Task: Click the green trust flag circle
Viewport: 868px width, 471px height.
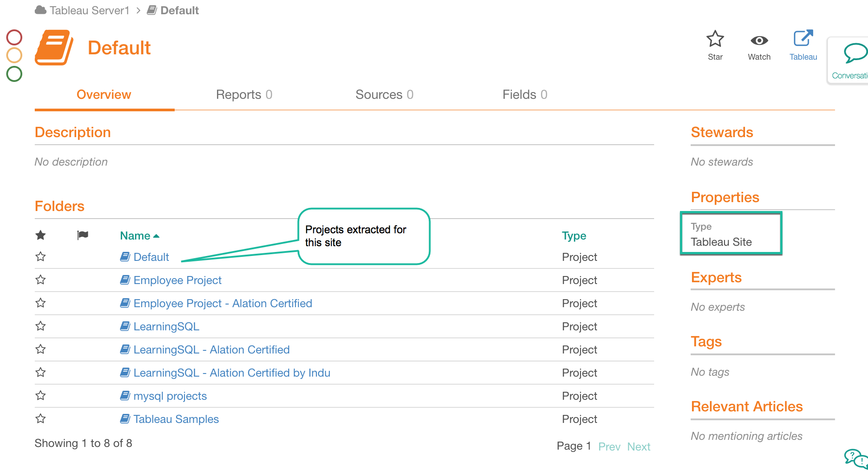Action: coord(14,73)
